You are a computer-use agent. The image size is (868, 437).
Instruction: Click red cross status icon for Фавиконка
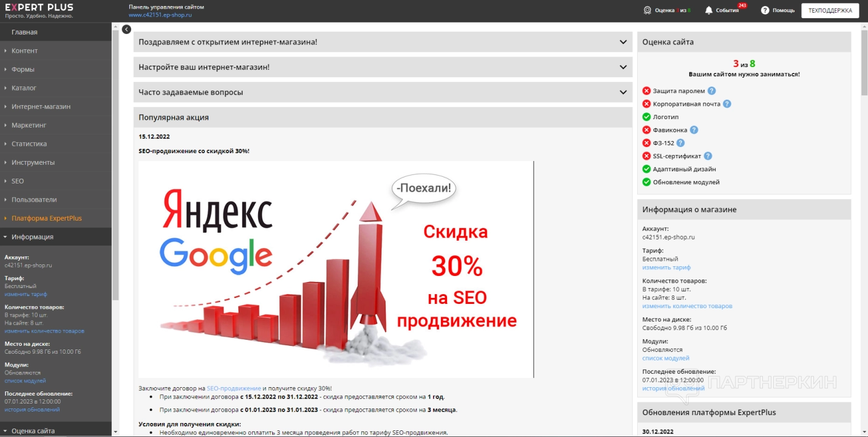[x=646, y=130]
